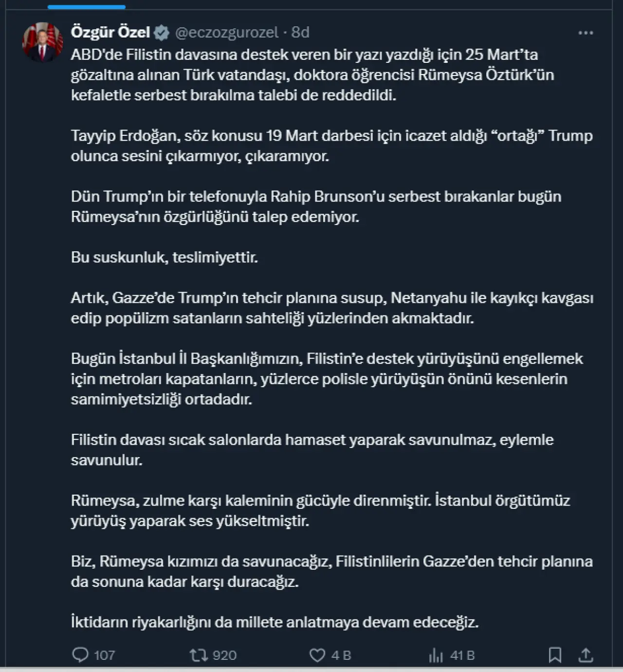Click the 41 B views count
This screenshot has height=672, width=623.
[x=462, y=655]
